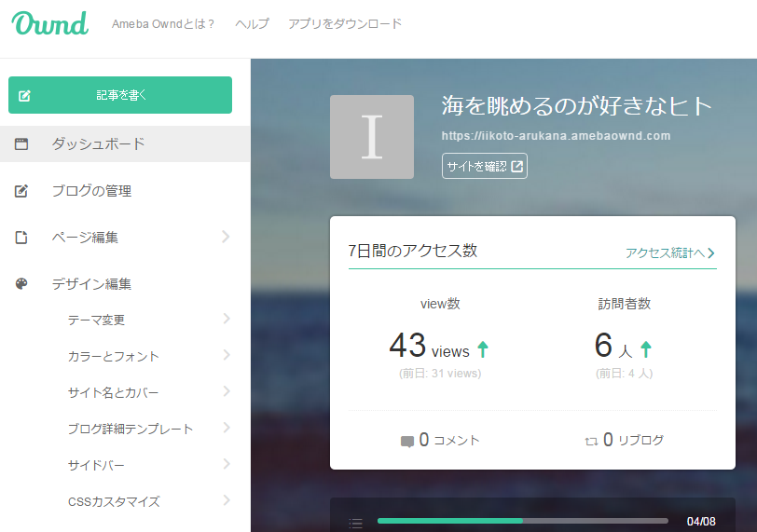
Task: Click the comment bubble icon
Action: click(407, 442)
